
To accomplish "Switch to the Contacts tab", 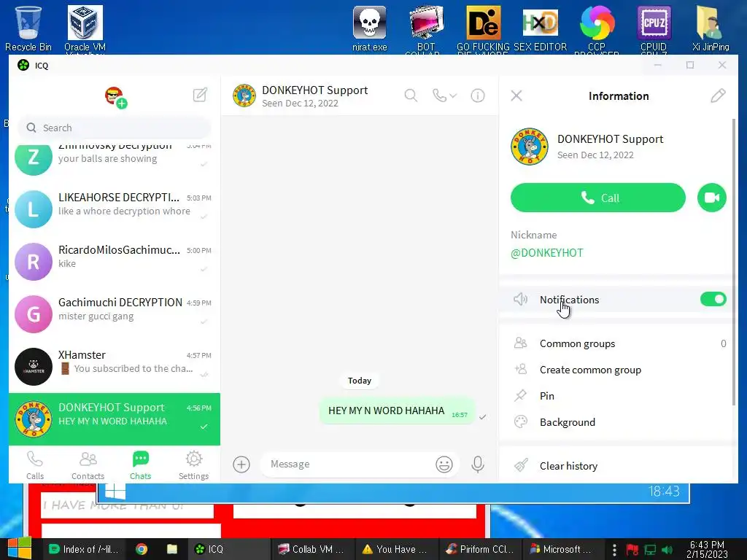I will [x=88, y=465].
